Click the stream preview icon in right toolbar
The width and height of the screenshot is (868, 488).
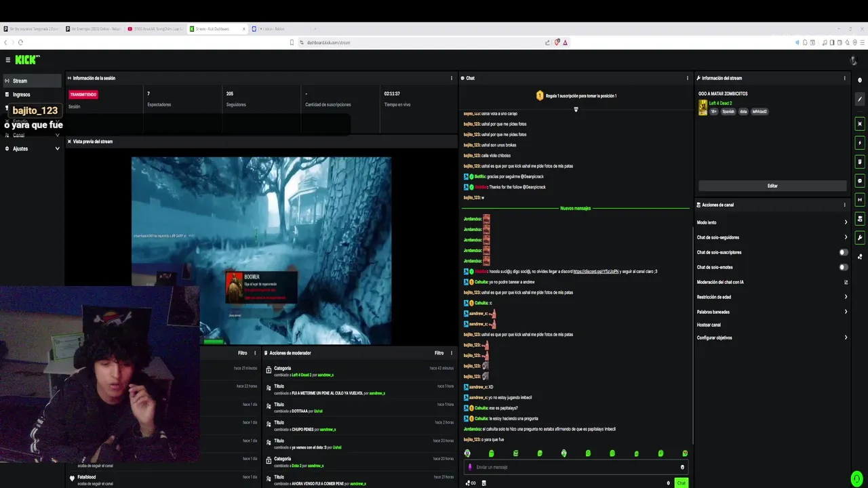point(860,124)
